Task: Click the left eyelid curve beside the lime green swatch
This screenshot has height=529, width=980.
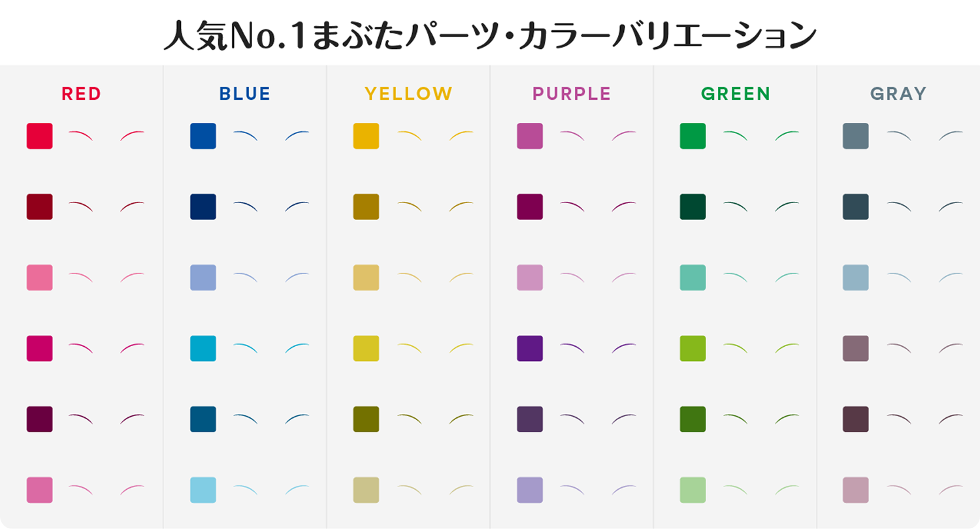Action: tap(736, 347)
